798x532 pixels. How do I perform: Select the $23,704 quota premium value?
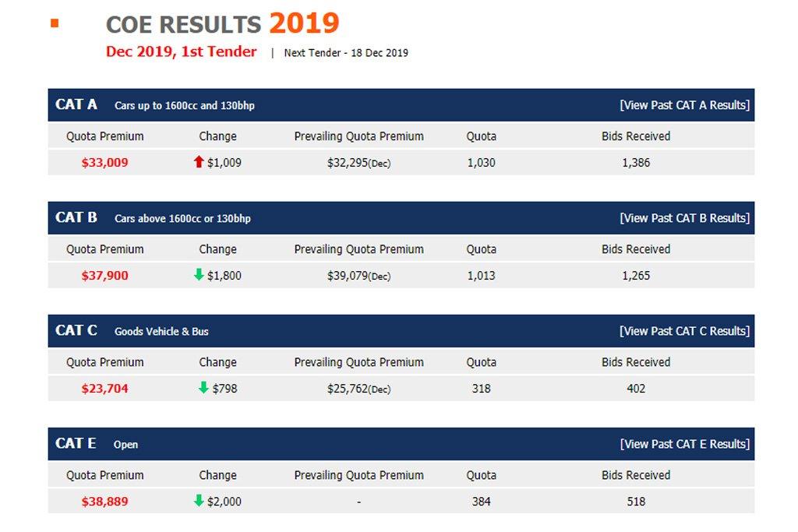tap(104, 389)
